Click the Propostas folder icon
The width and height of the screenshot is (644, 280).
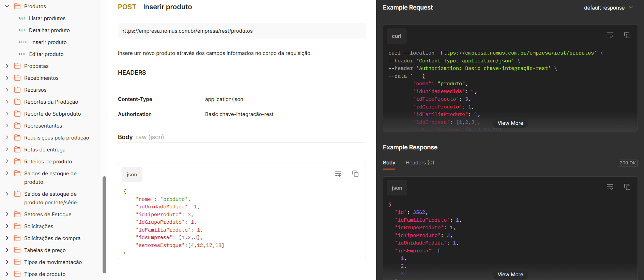[17, 66]
